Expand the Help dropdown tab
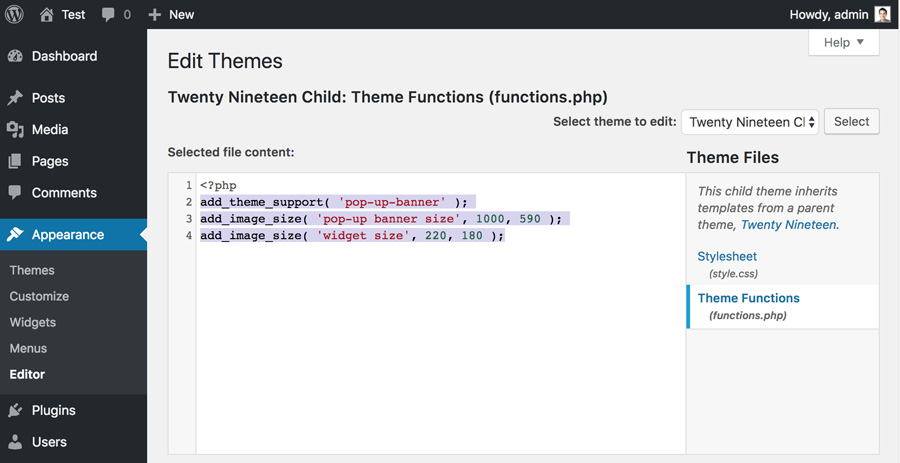The image size is (900, 463). pyautogui.click(x=843, y=43)
